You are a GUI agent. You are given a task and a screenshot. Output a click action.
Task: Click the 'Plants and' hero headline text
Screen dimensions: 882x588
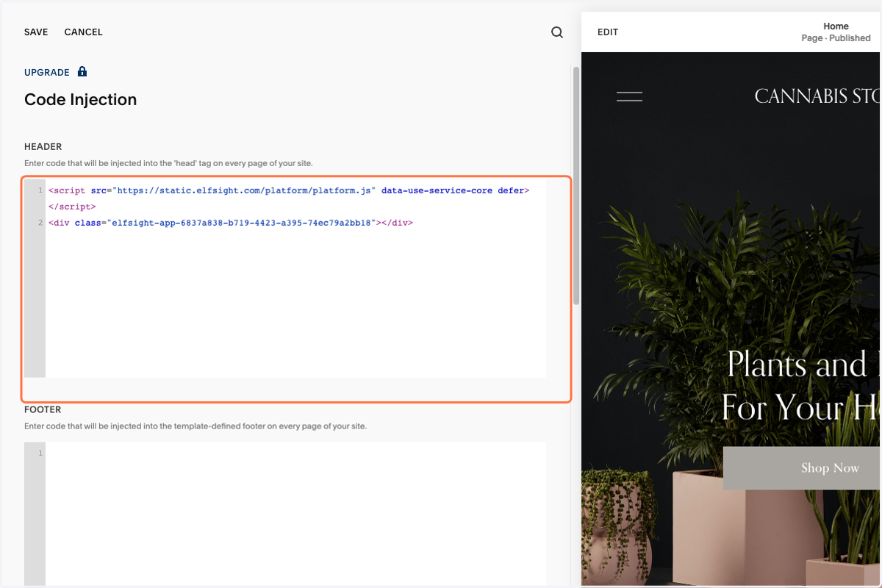797,365
